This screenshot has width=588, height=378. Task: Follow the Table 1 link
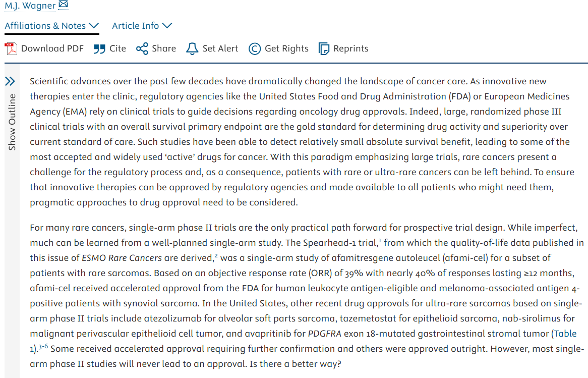(565, 334)
